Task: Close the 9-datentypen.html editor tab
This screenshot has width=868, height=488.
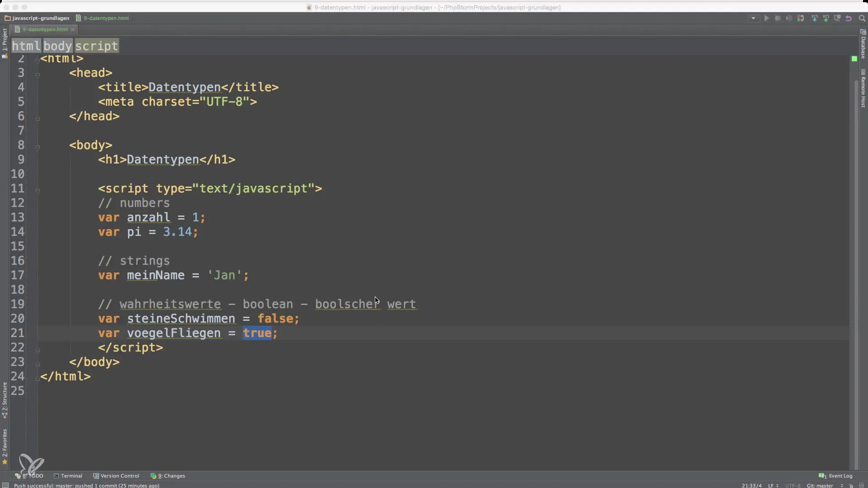Action: pos(72,29)
